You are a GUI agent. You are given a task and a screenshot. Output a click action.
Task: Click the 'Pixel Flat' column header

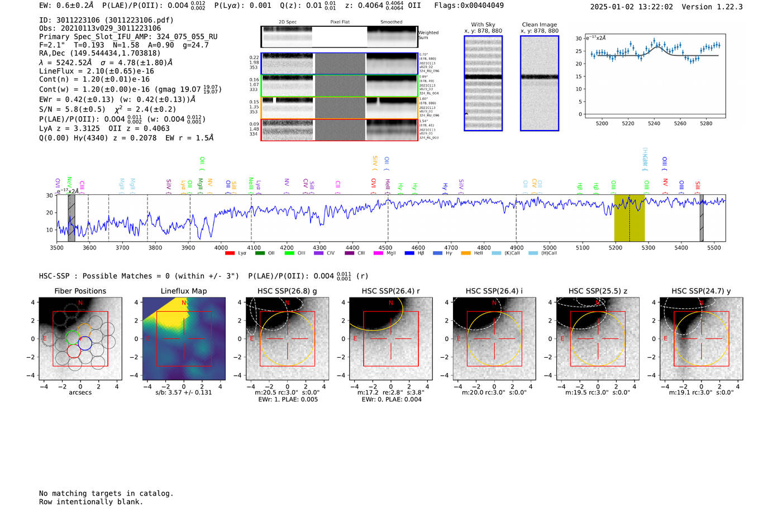tap(340, 22)
